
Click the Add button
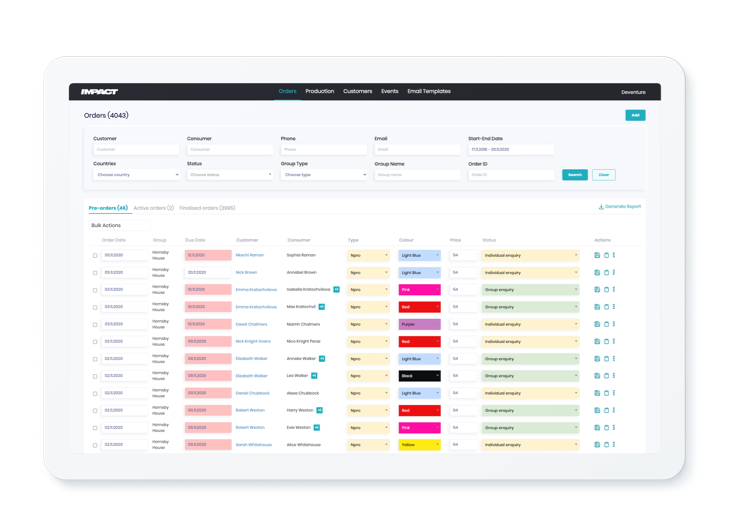click(635, 115)
